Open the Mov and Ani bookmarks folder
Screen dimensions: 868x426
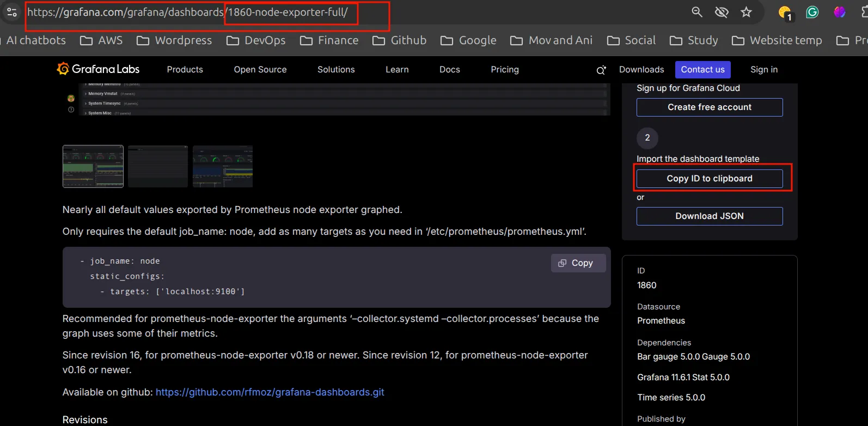pos(551,40)
